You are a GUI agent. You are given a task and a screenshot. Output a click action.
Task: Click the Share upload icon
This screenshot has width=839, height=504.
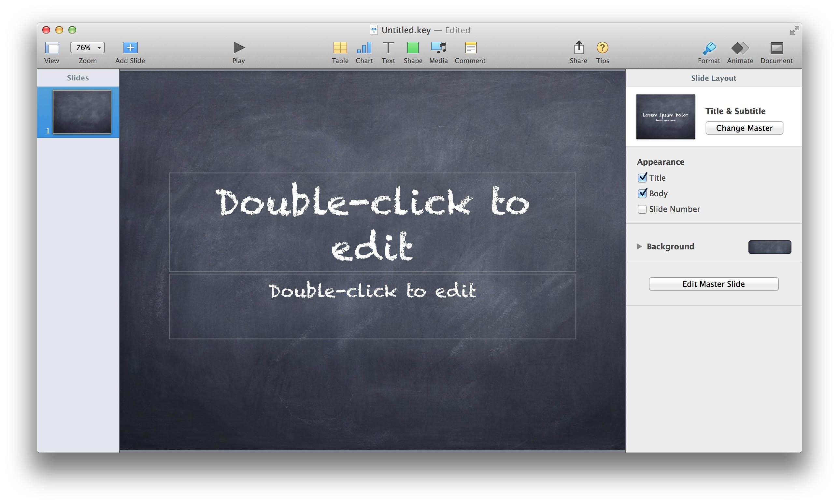click(x=578, y=48)
